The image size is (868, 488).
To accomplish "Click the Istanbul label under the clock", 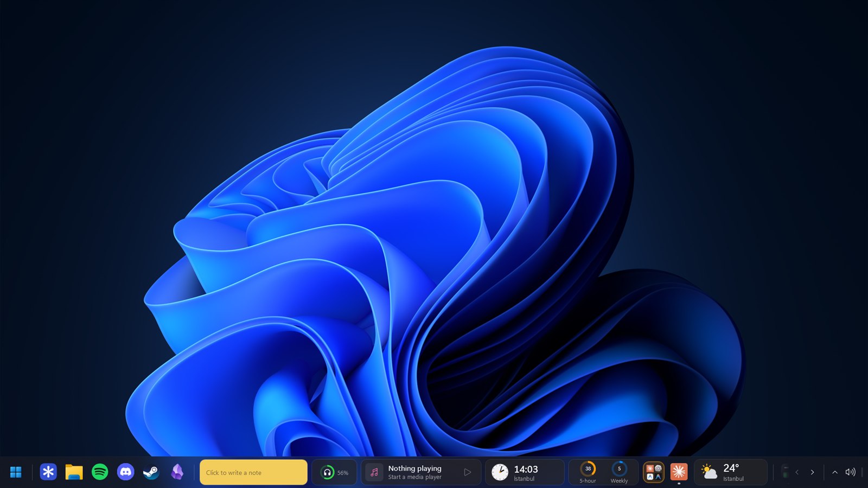I will [524, 479].
